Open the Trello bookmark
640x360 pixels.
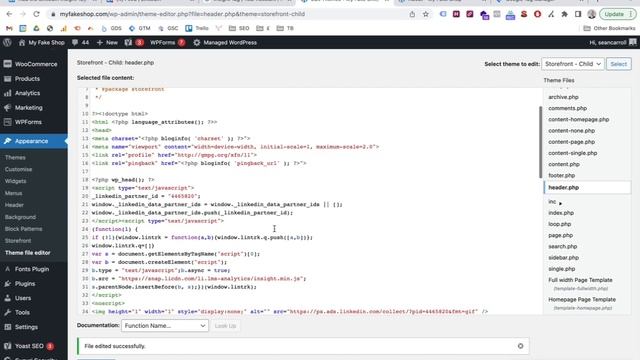[x=197, y=28]
